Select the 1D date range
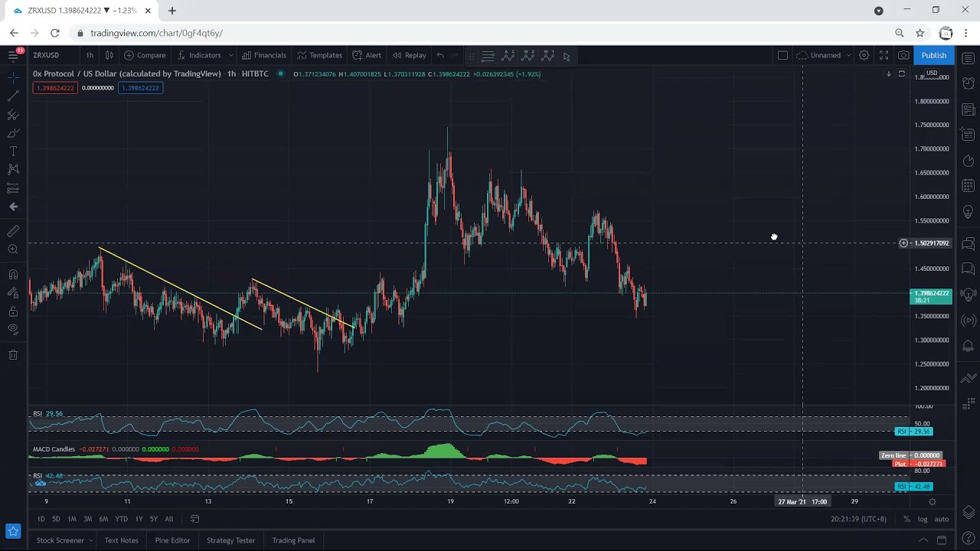This screenshot has height=551, width=980. (41, 519)
